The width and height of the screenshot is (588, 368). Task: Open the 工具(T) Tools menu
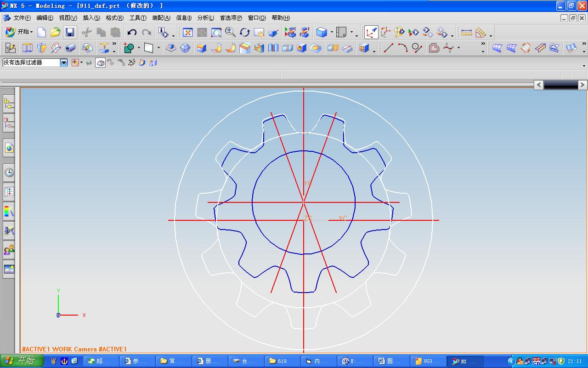[x=138, y=18]
